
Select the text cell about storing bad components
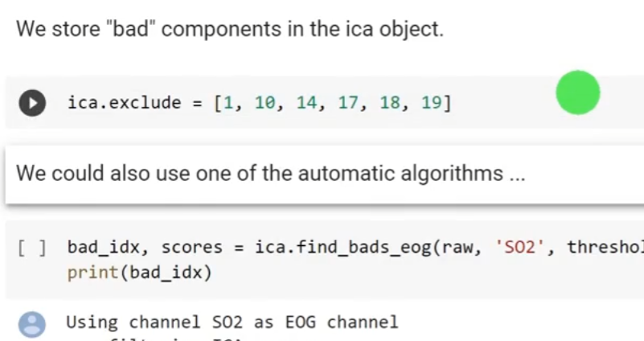[x=229, y=31]
